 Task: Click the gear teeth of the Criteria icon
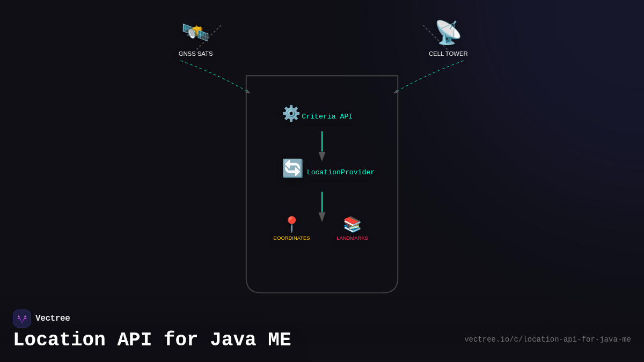pos(290,113)
